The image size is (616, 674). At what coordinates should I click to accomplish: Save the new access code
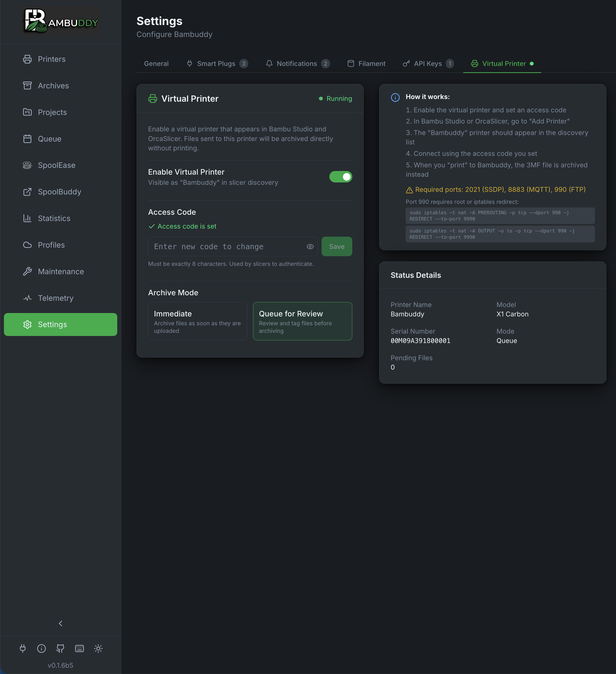pyautogui.click(x=336, y=246)
